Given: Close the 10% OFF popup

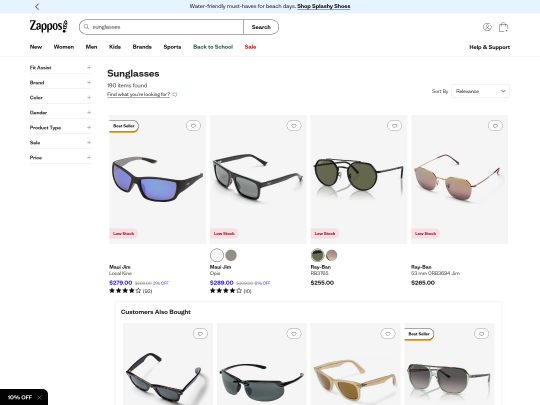Looking at the screenshot, I should 39,397.
